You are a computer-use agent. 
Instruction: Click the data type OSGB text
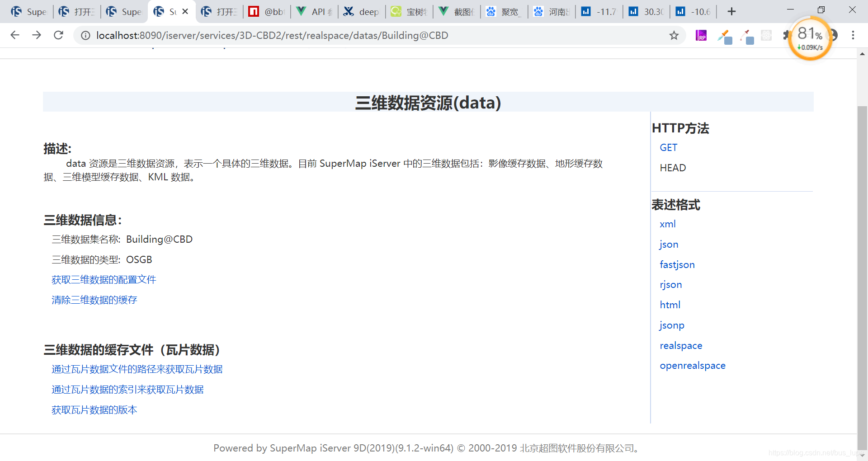139,260
